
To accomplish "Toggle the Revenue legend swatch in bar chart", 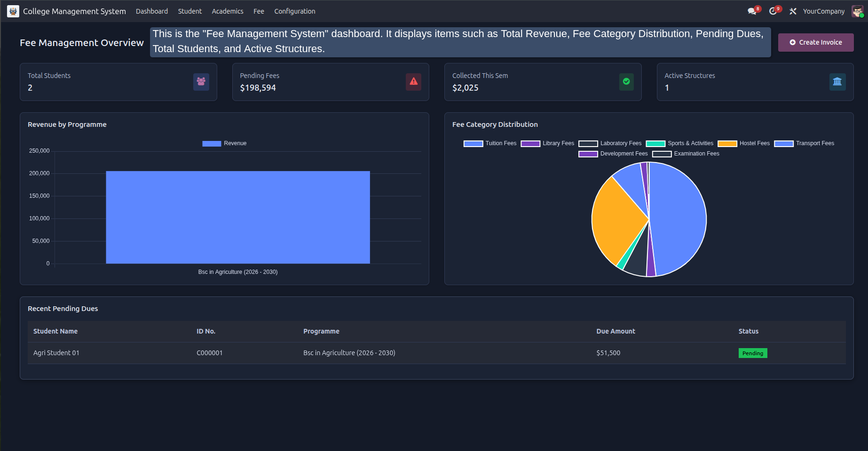I will click(212, 143).
